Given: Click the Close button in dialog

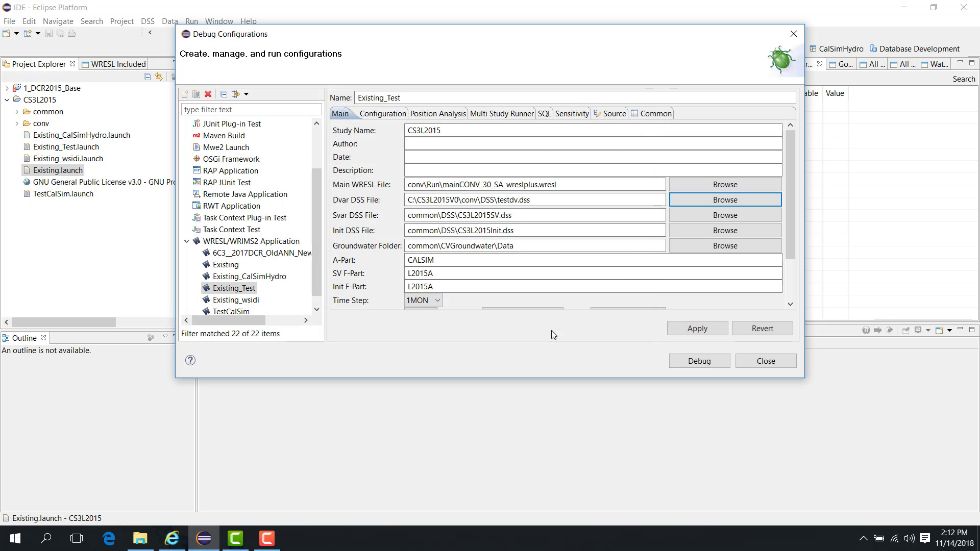Looking at the screenshot, I should (766, 361).
